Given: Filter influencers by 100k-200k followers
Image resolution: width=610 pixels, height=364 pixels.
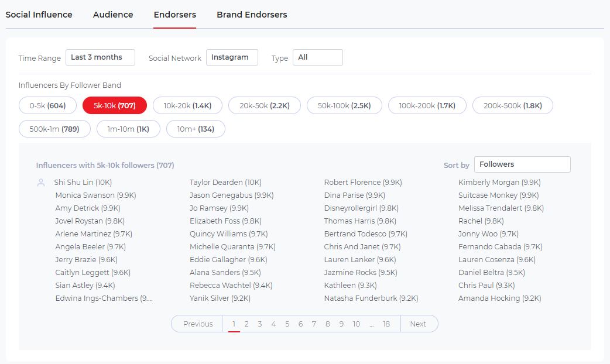Looking at the screenshot, I should click(x=427, y=105).
